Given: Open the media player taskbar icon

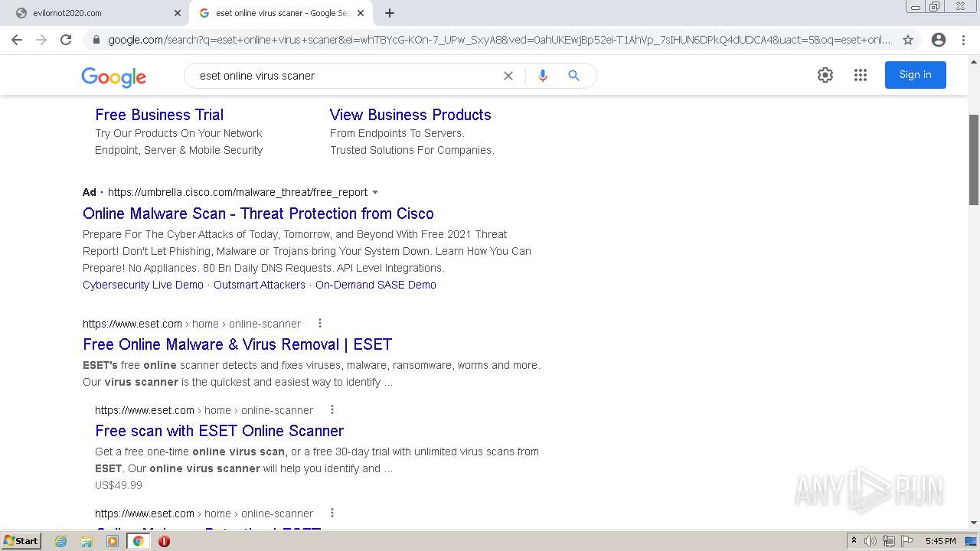Looking at the screenshot, I should pos(113,541).
